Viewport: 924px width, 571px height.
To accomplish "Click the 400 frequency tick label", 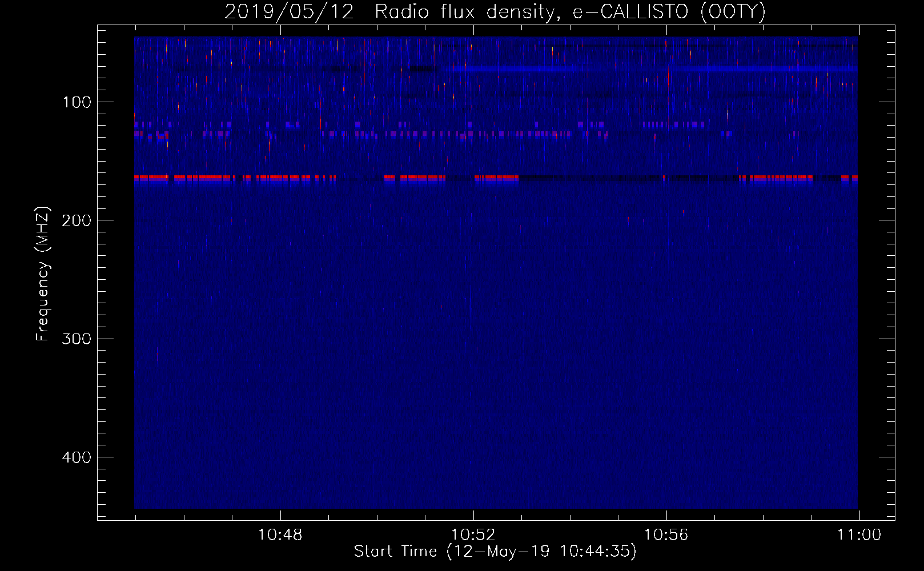I will (77, 457).
